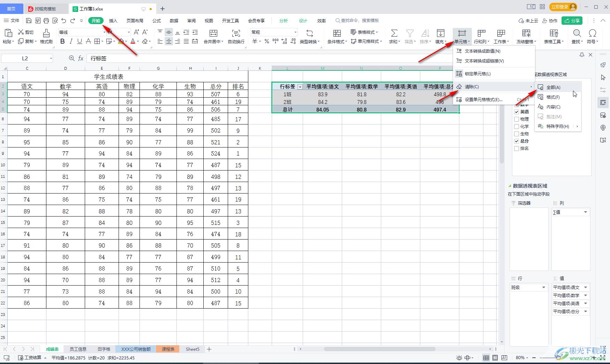Add a new sheet with plus button
Image resolution: width=610 pixels, height=364 pixels.
[x=209, y=349]
